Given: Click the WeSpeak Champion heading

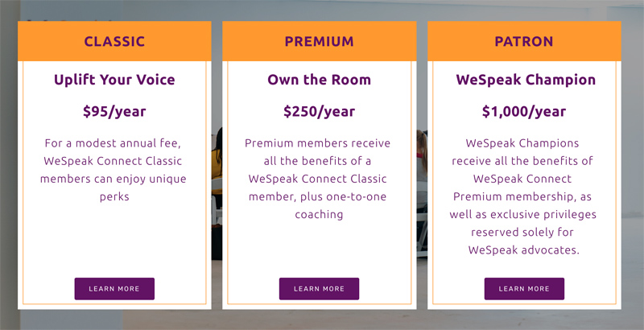Looking at the screenshot, I should click(526, 80).
